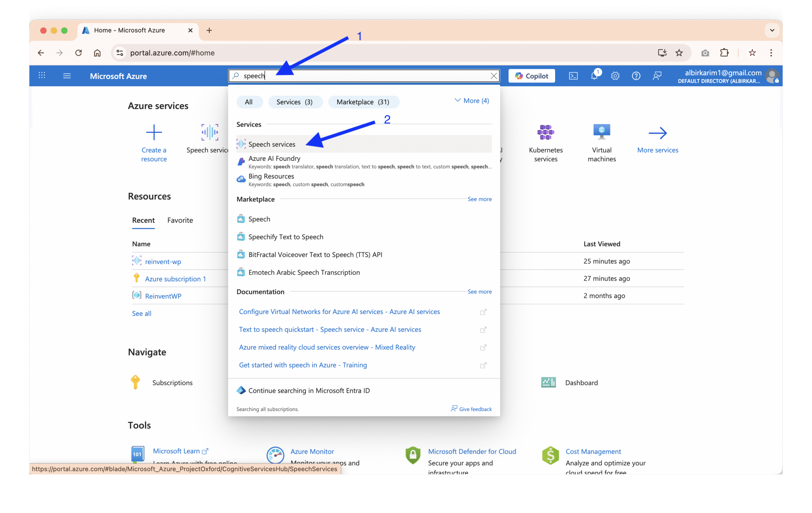Click the Kubernetes services icon
The height and width of the screenshot is (513, 812).
point(546,133)
